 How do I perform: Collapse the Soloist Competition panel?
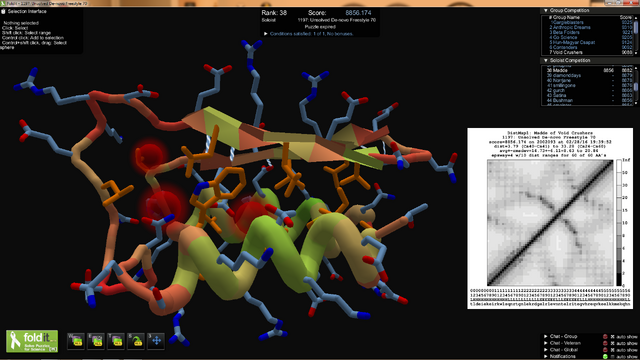[x=546, y=60]
